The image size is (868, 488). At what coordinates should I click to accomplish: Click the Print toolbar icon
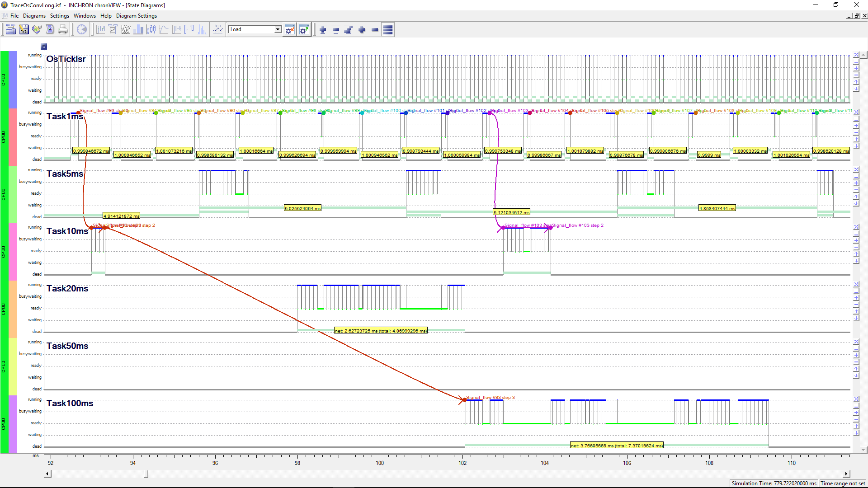tap(63, 30)
